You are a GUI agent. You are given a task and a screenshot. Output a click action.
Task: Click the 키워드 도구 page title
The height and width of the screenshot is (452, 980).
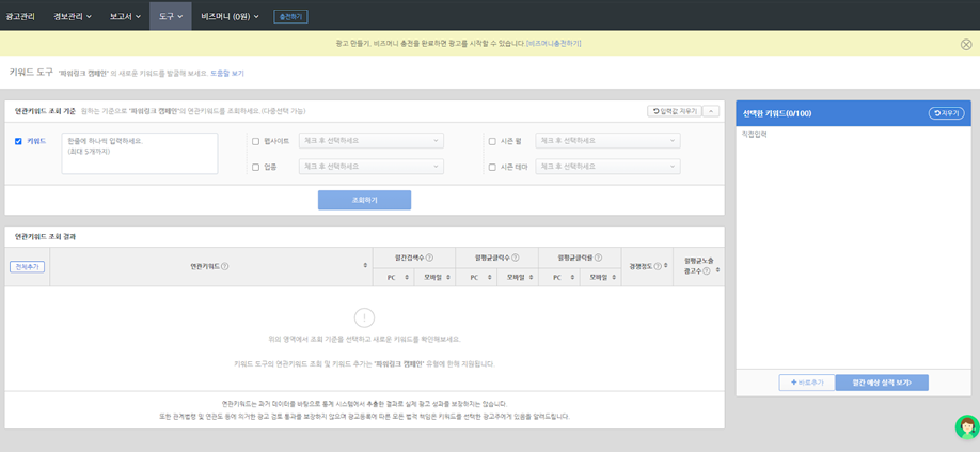[x=31, y=72]
